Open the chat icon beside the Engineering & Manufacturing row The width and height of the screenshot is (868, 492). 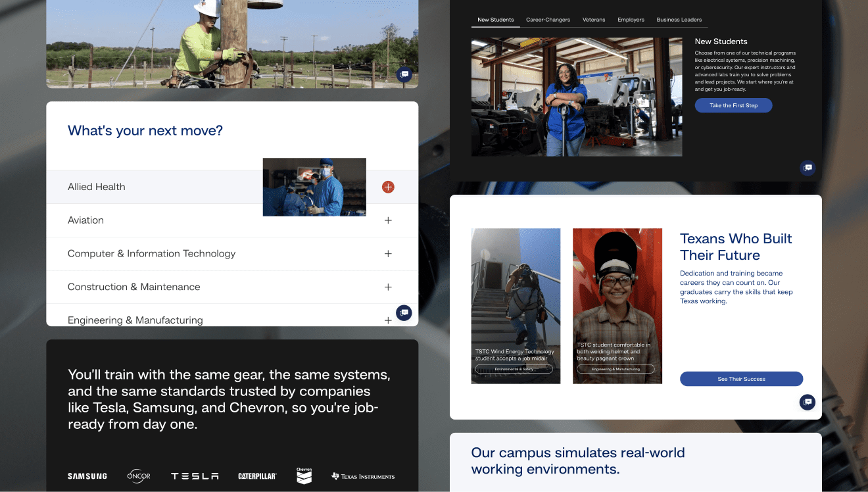click(404, 312)
